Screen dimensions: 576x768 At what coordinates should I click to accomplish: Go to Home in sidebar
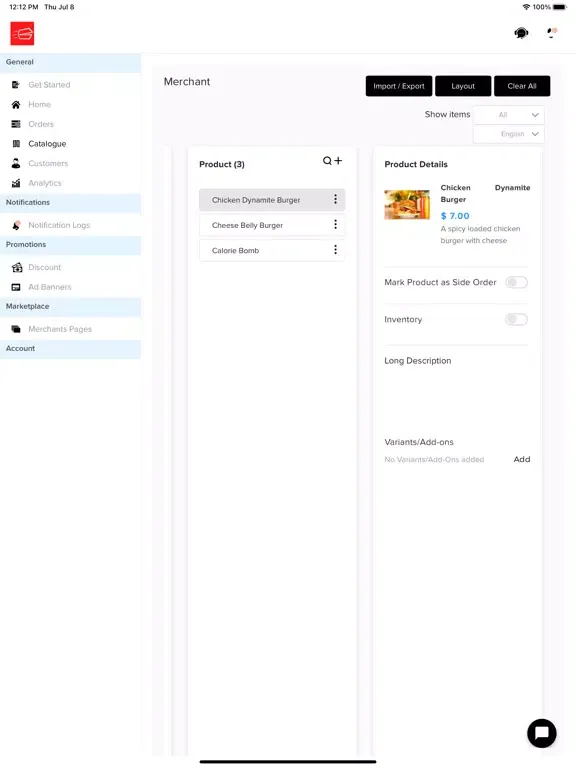pos(39,104)
